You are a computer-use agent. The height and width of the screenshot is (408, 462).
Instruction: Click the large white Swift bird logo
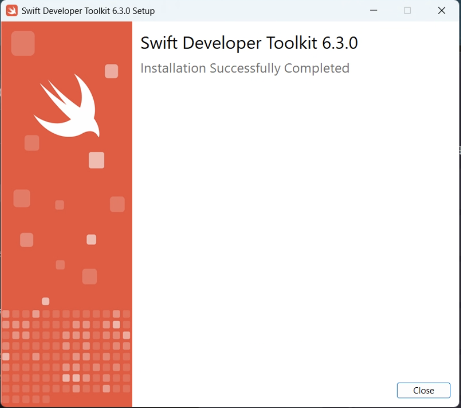[67, 106]
